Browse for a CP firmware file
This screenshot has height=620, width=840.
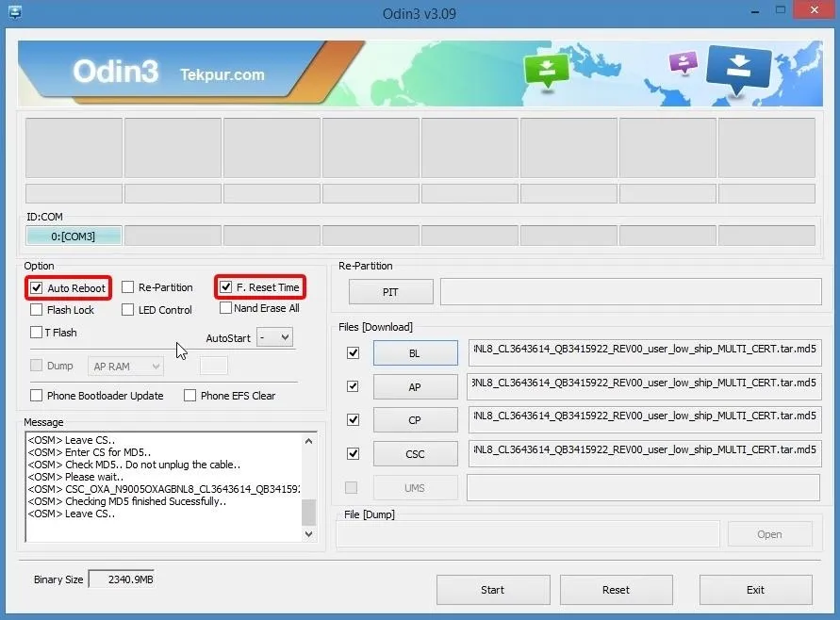coord(415,420)
